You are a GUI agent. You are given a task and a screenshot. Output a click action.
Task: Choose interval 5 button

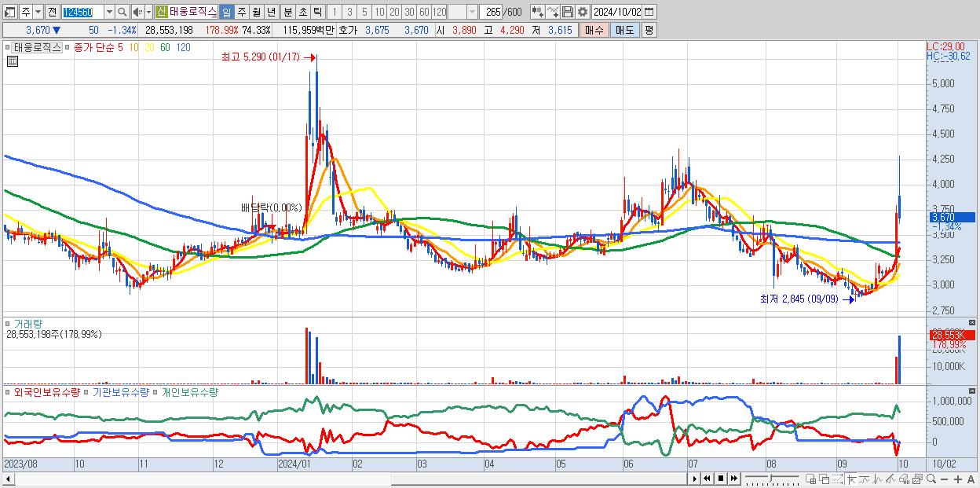pyautogui.click(x=364, y=12)
